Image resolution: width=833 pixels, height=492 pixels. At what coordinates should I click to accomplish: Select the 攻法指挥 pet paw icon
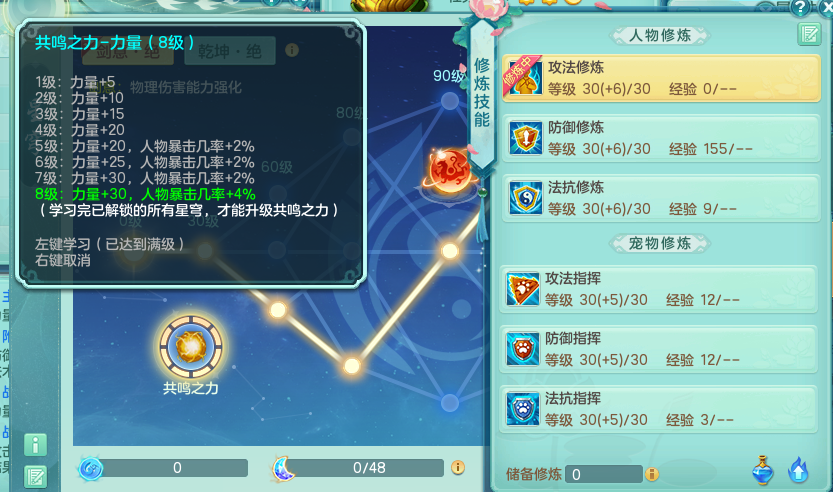523,290
